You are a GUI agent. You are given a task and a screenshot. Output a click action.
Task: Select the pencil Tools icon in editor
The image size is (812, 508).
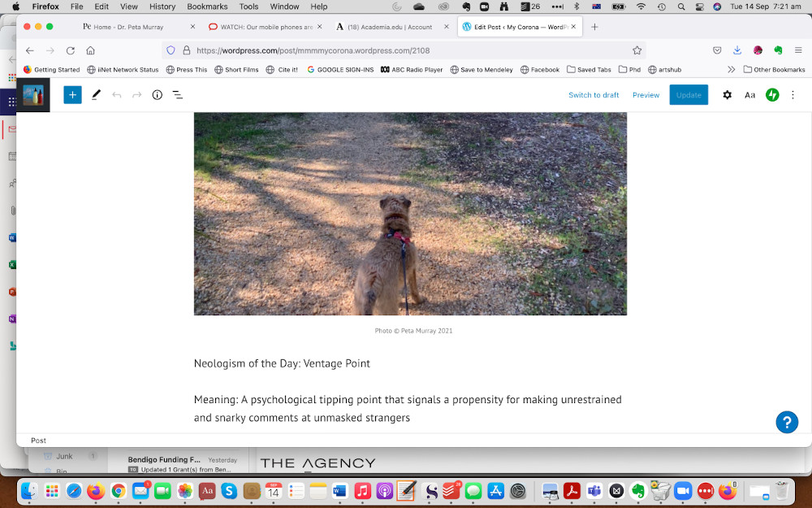[96, 95]
